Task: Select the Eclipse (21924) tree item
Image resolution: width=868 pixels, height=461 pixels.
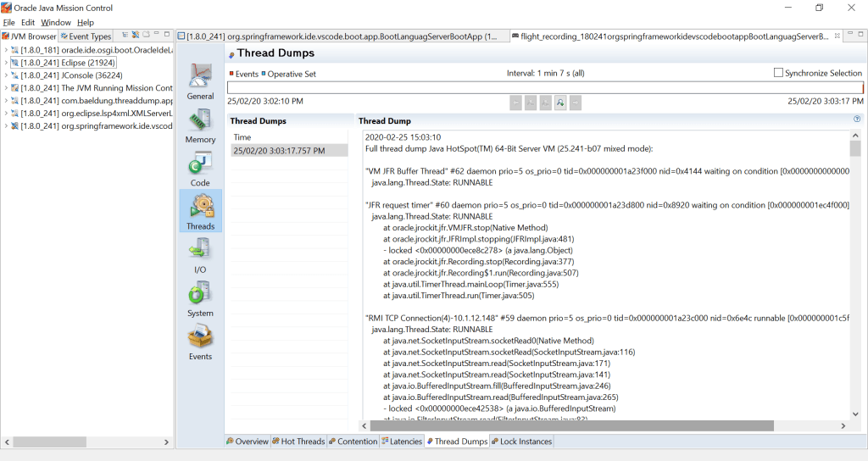Action: pos(68,63)
